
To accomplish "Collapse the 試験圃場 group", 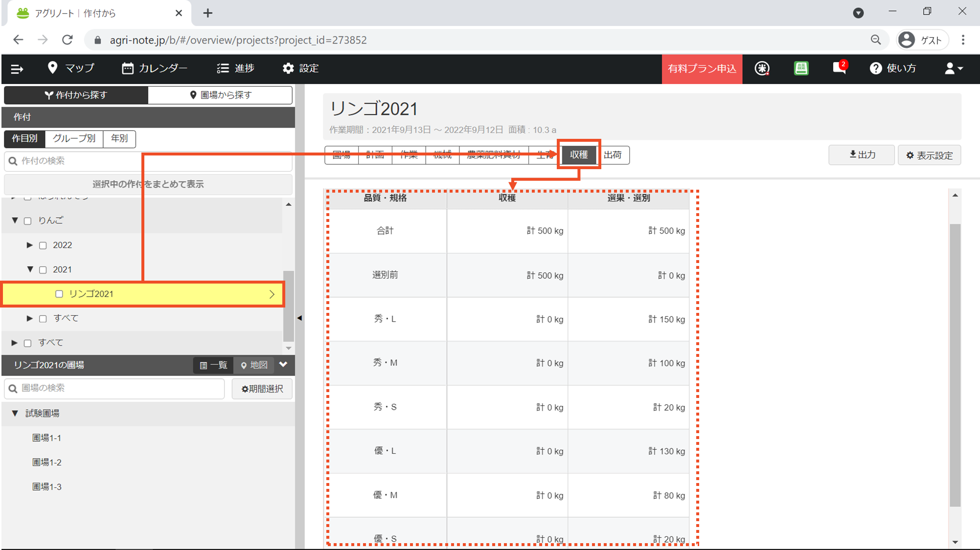I will [x=15, y=414].
